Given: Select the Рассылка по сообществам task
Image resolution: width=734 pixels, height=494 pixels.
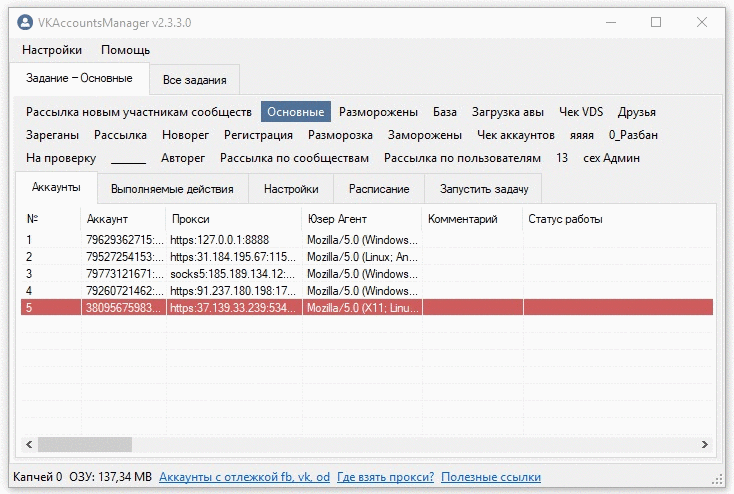Looking at the screenshot, I should click(294, 158).
